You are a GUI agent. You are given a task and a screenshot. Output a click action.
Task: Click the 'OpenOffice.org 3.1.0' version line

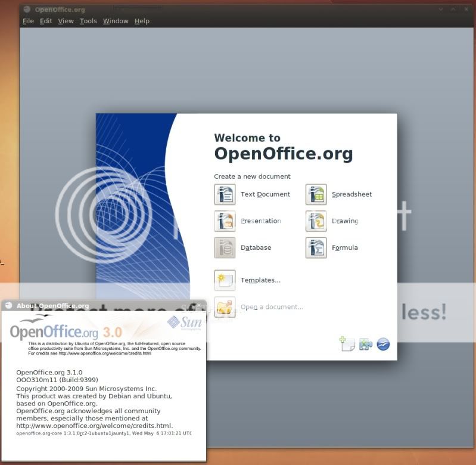49,373
